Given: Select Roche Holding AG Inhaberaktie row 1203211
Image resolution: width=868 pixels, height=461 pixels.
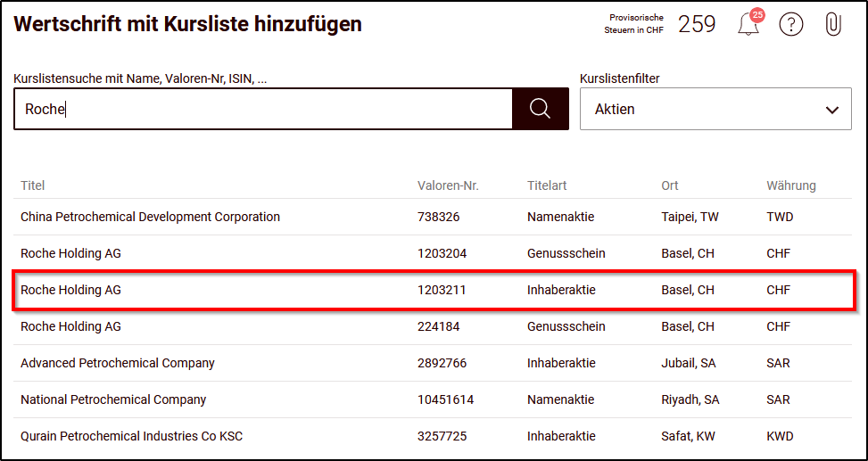Looking at the screenshot, I should [433, 290].
